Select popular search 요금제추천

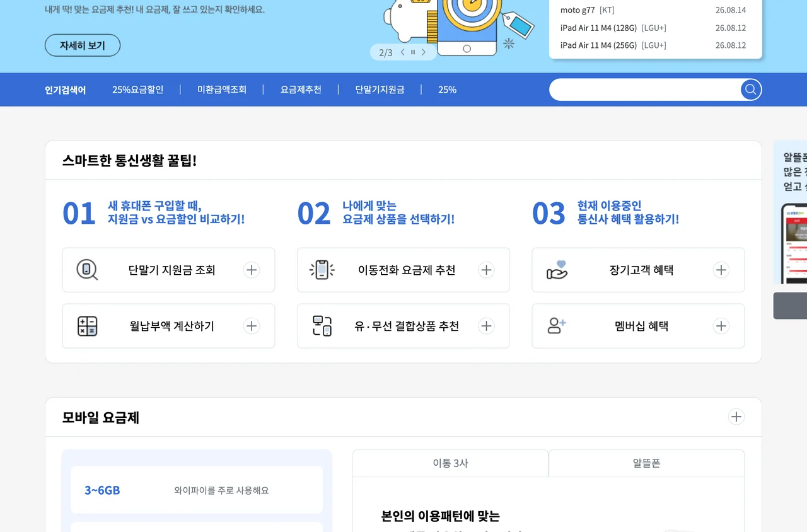tap(301, 90)
